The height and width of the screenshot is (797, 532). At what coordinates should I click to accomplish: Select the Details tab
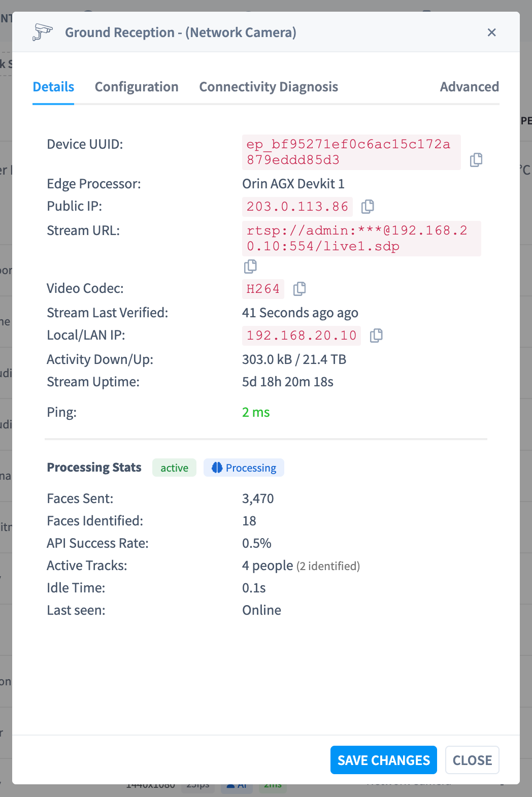pyautogui.click(x=53, y=87)
